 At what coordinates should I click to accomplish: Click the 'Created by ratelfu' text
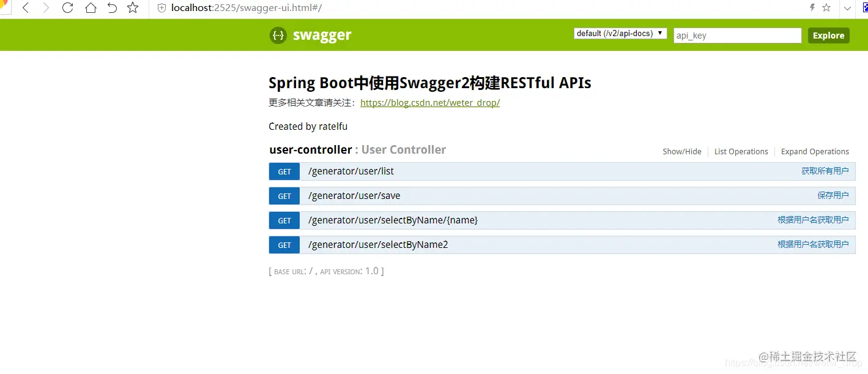(x=308, y=127)
